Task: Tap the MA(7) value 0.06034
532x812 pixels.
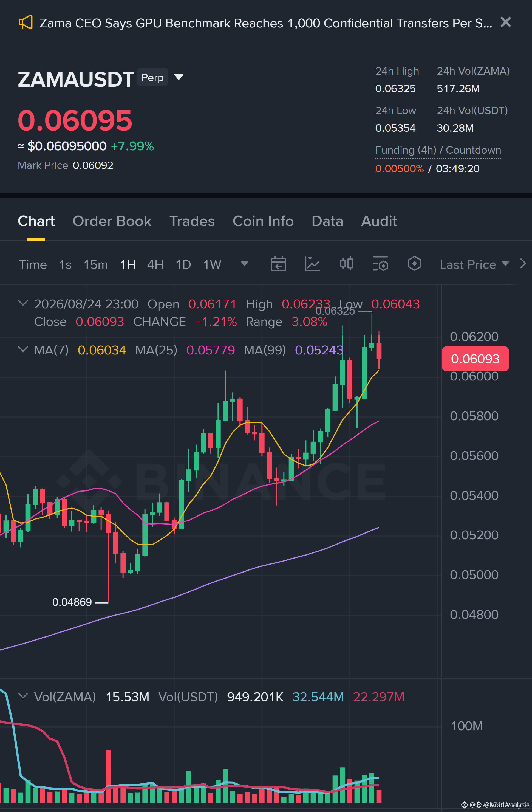Action: tap(102, 350)
